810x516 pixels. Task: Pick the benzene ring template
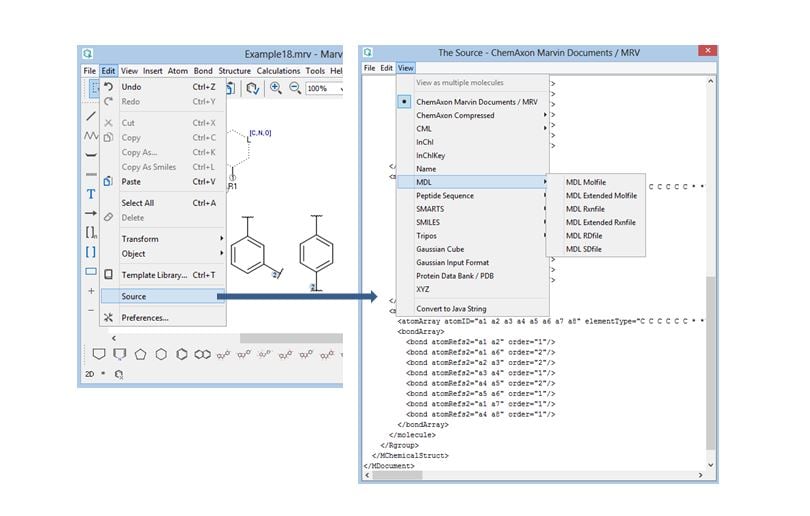(x=182, y=354)
